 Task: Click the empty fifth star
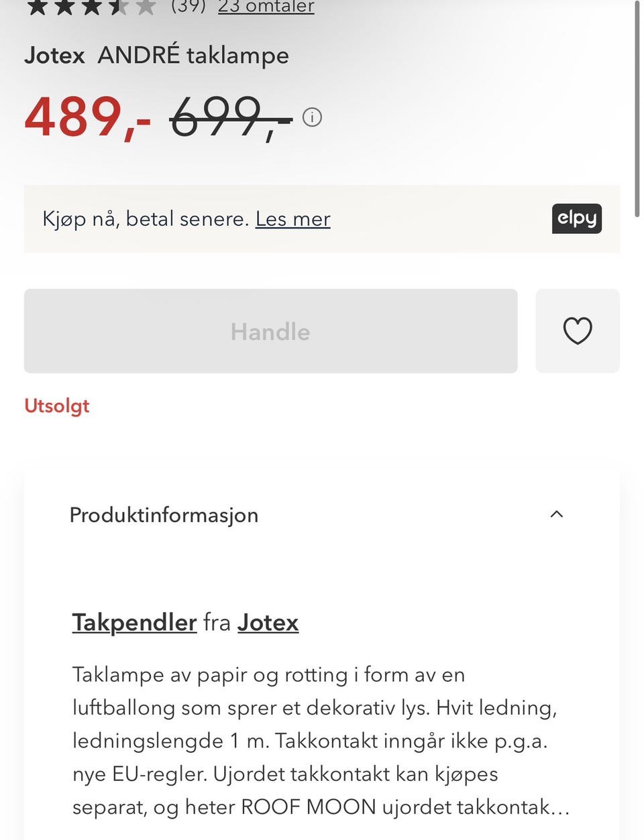click(145, 7)
